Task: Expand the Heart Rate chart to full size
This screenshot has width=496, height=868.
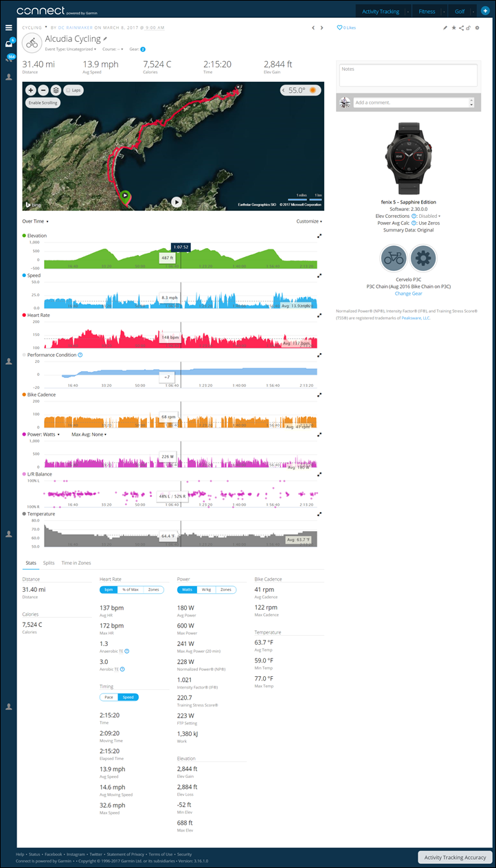Action: 320,315
